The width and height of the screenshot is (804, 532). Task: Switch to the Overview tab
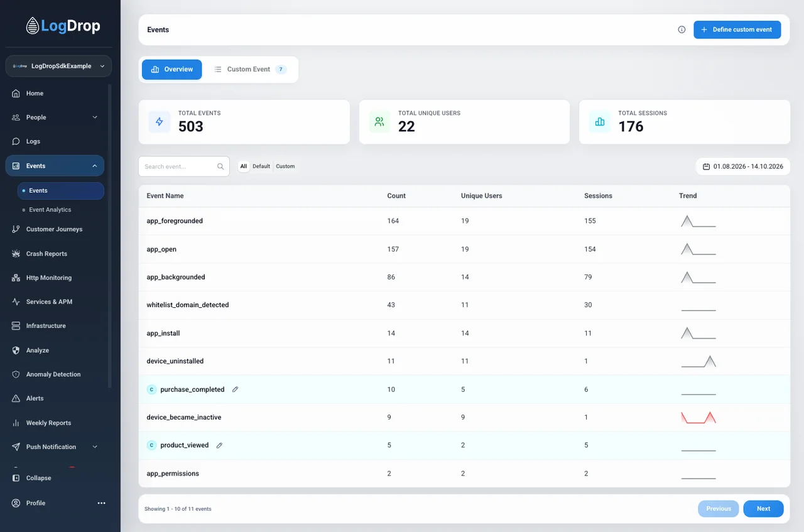[x=172, y=70]
